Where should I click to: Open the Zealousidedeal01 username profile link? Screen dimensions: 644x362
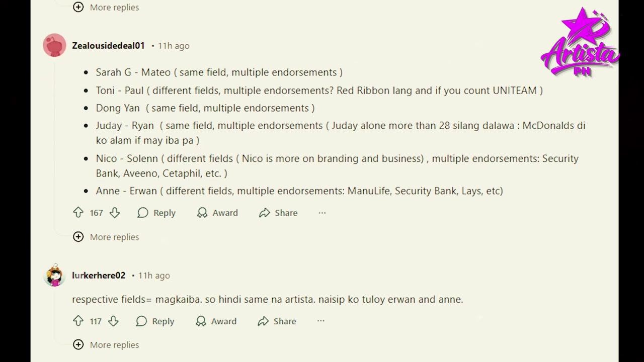108,46
